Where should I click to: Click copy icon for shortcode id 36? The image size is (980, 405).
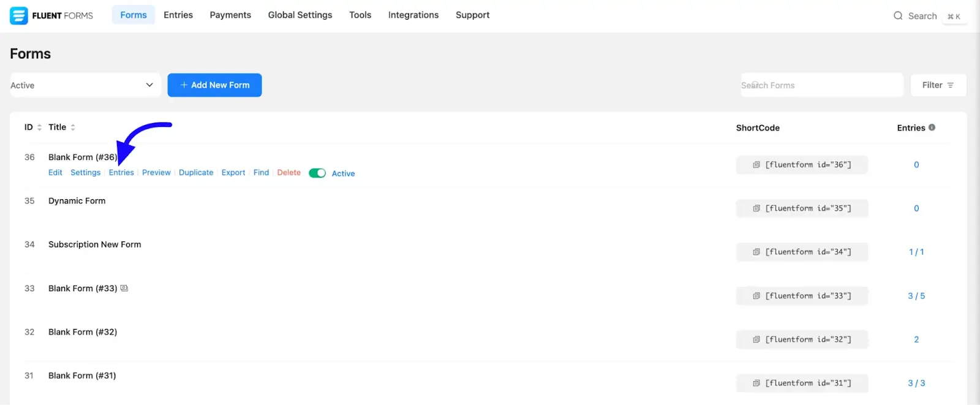tap(756, 165)
